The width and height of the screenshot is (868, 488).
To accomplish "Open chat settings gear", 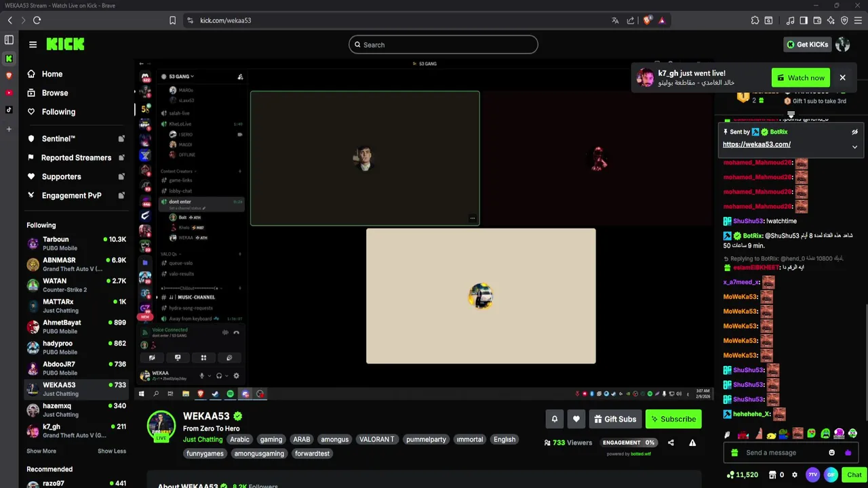I will pyautogui.click(x=795, y=475).
